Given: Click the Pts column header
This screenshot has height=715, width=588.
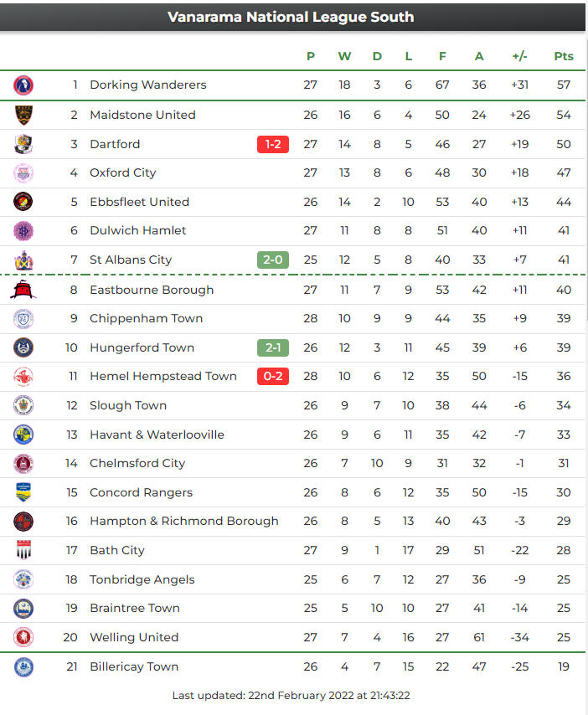Looking at the screenshot, I should click(x=564, y=56).
